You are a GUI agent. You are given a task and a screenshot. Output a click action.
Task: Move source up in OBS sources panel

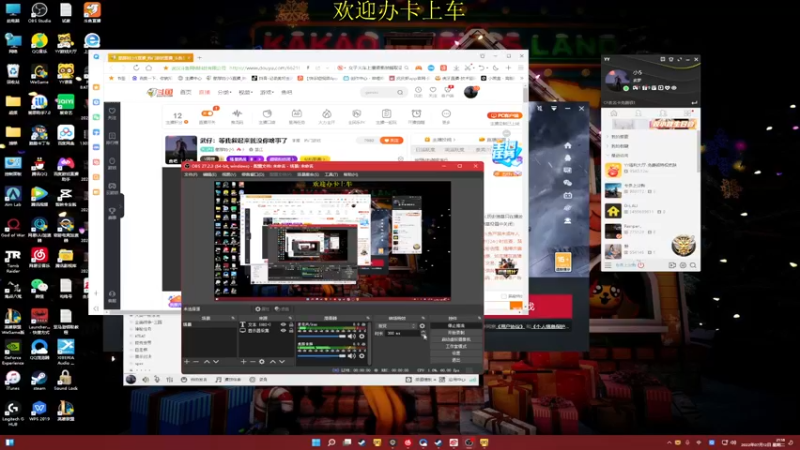click(x=273, y=362)
